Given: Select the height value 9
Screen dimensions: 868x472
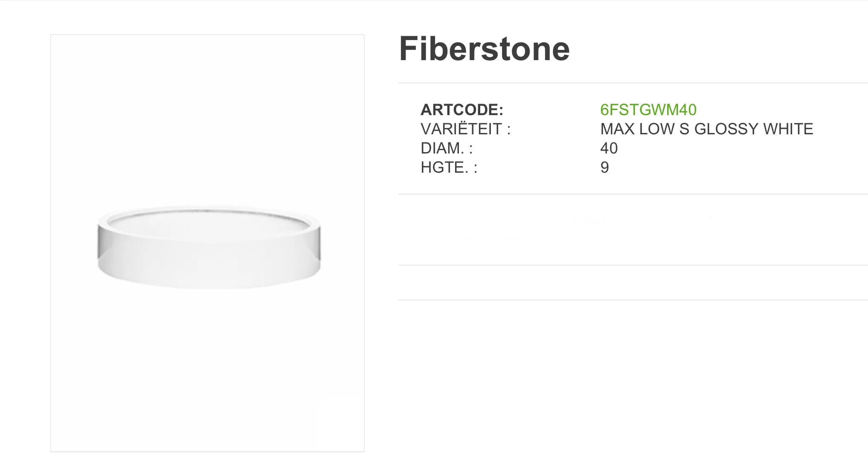Looking at the screenshot, I should 605,167.
